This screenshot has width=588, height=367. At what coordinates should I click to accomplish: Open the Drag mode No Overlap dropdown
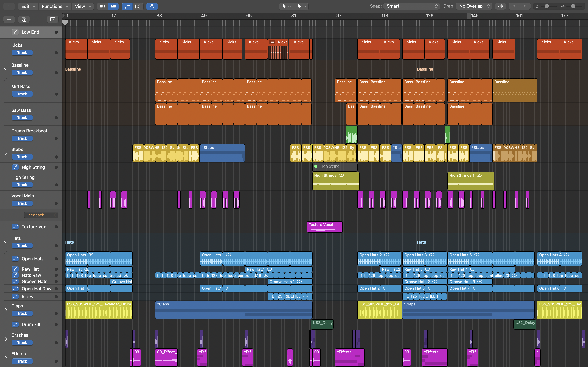474,6
